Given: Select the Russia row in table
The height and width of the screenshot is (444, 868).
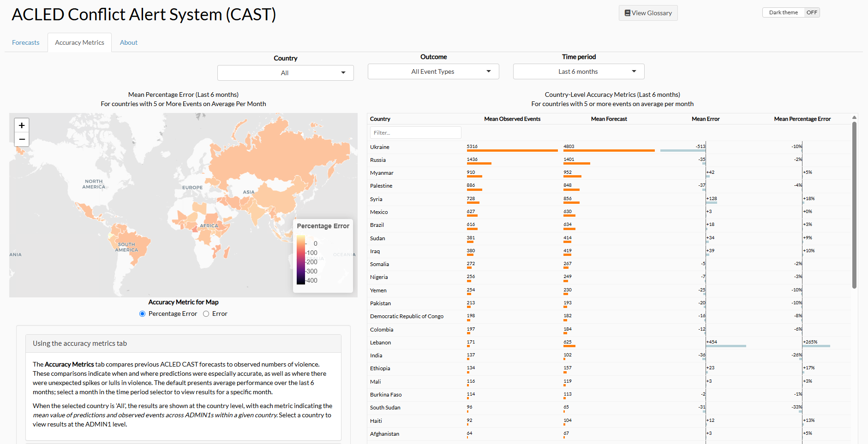Looking at the screenshot, I should tap(609, 160).
